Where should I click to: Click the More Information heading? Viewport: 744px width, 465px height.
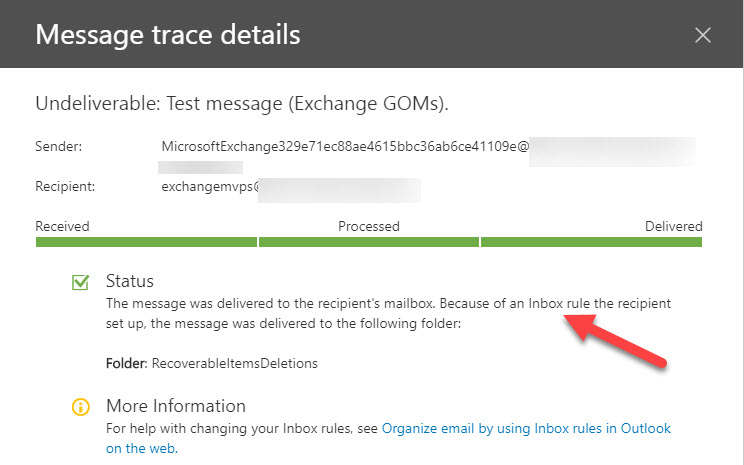click(175, 406)
